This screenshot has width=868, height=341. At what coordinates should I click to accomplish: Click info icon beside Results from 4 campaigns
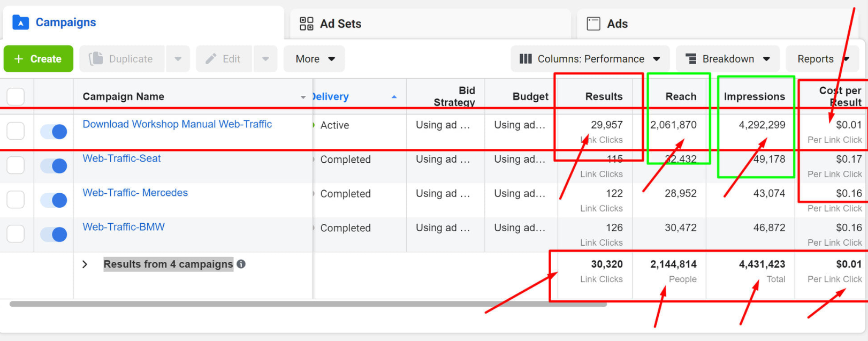(x=241, y=264)
